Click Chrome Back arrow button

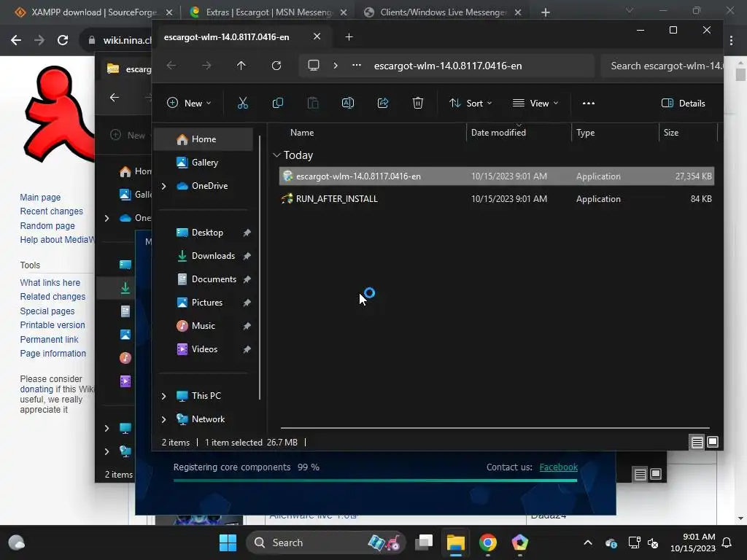point(16,41)
